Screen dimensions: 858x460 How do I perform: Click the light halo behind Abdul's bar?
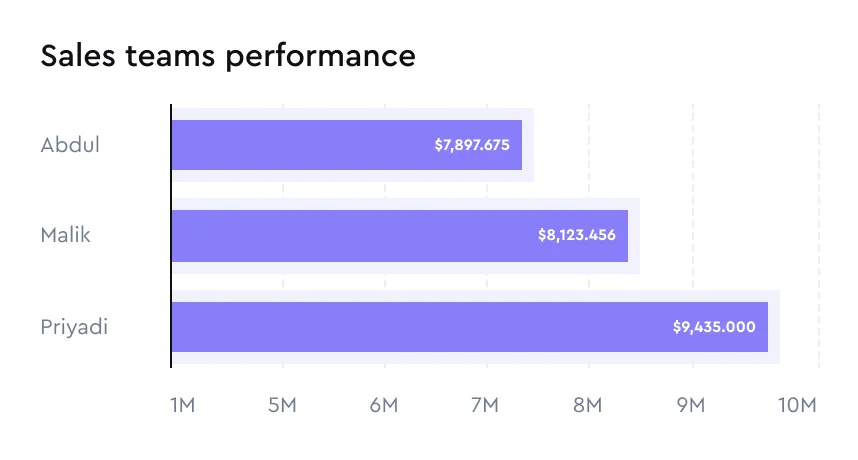coord(528,145)
